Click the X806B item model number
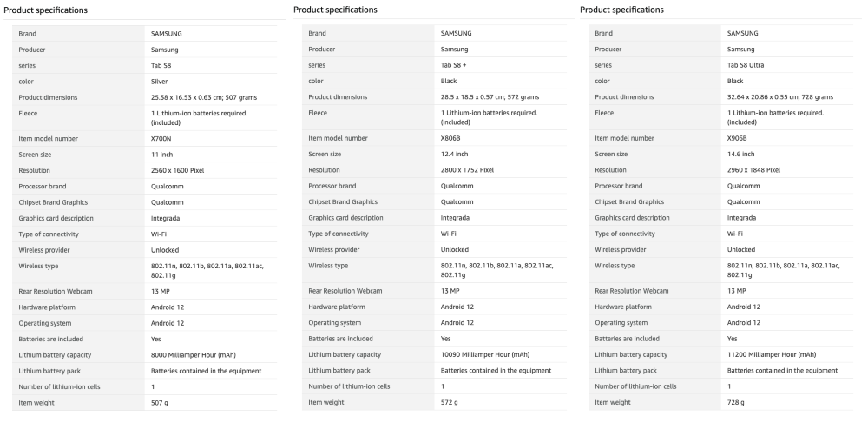The width and height of the screenshot is (868, 429). click(x=451, y=138)
